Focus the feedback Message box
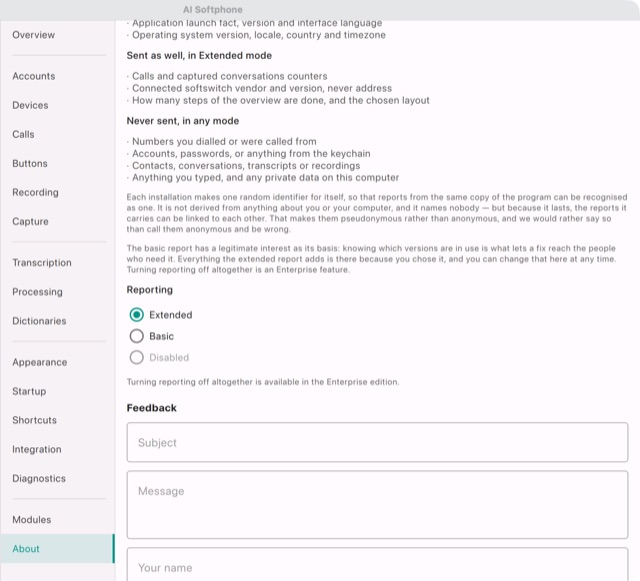The width and height of the screenshot is (640, 581). point(377,505)
